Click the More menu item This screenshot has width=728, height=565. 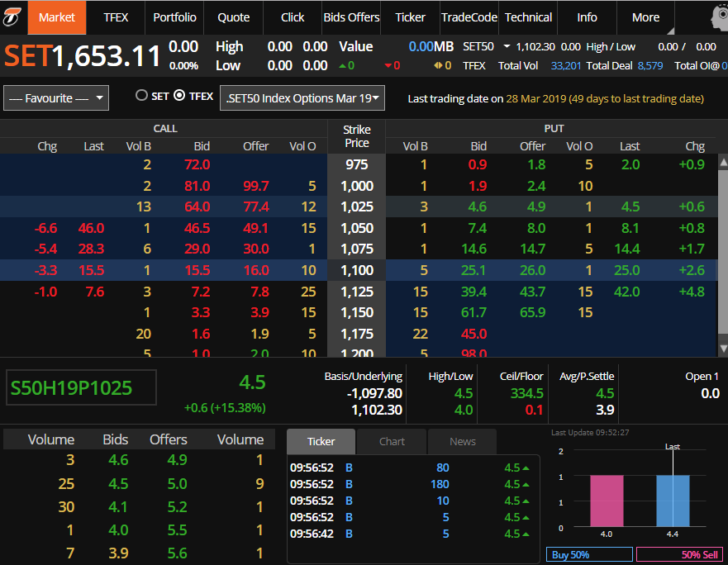pos(645,17)
